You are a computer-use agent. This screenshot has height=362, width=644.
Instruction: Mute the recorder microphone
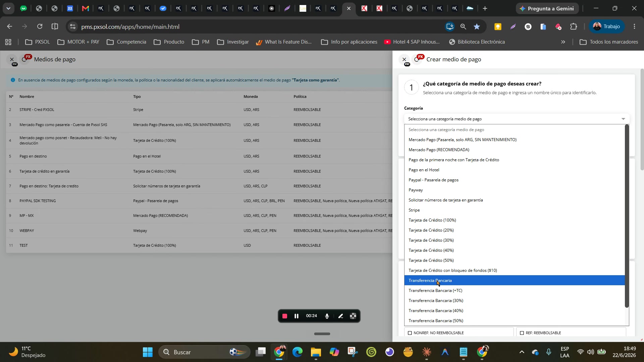click(x=327, y=316)
